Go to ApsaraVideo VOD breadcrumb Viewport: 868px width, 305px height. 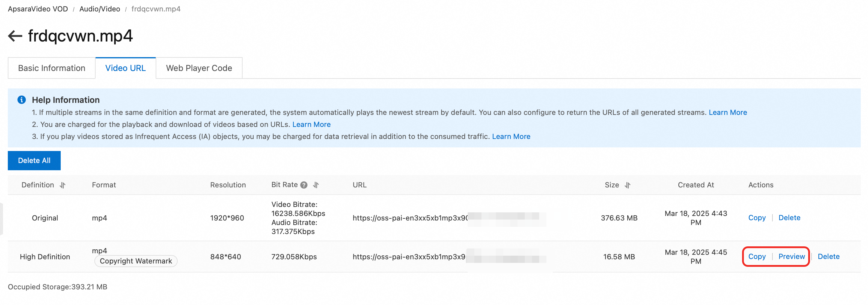[x=38, y=9]
